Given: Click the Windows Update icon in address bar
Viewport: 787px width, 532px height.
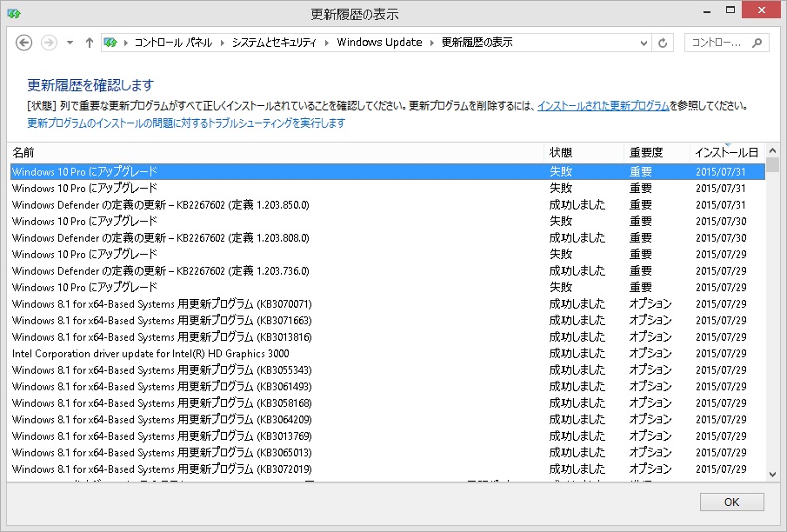Looking at the screenshot, I should coord(110,43).
